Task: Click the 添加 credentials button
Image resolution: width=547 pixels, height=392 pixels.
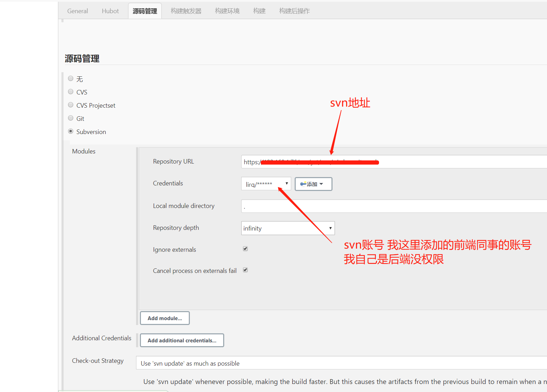Action: click(x=313, y=184)
